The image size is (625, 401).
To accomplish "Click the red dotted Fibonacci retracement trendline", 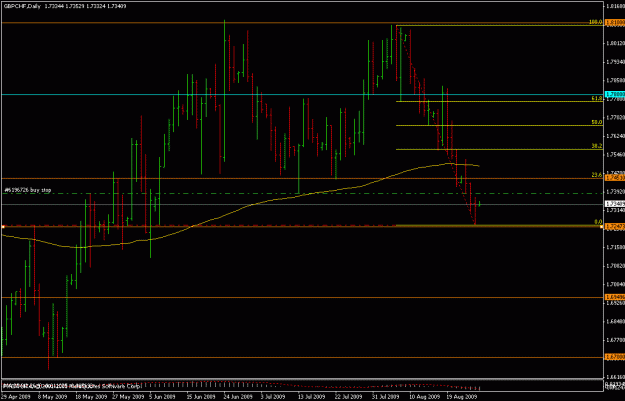I will point(436,124).
